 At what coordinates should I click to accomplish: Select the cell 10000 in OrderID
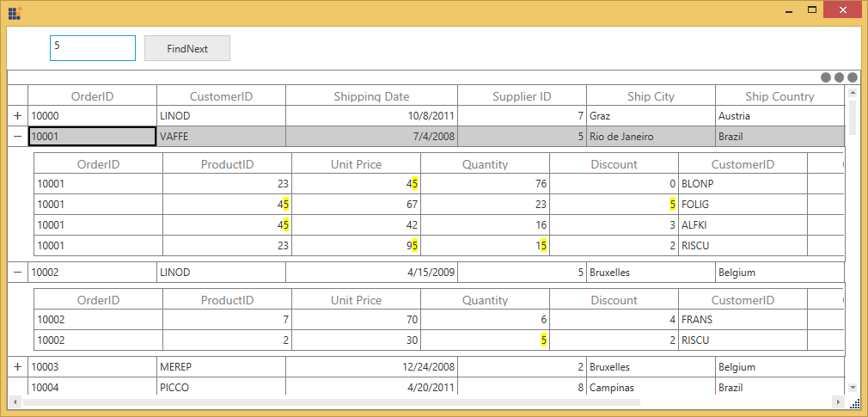click(x=93, y=116)
